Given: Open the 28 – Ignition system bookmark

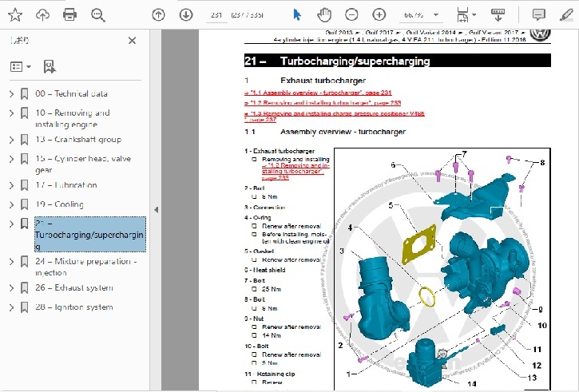Looking at the screenshot, I should click(x=73, y=307).
